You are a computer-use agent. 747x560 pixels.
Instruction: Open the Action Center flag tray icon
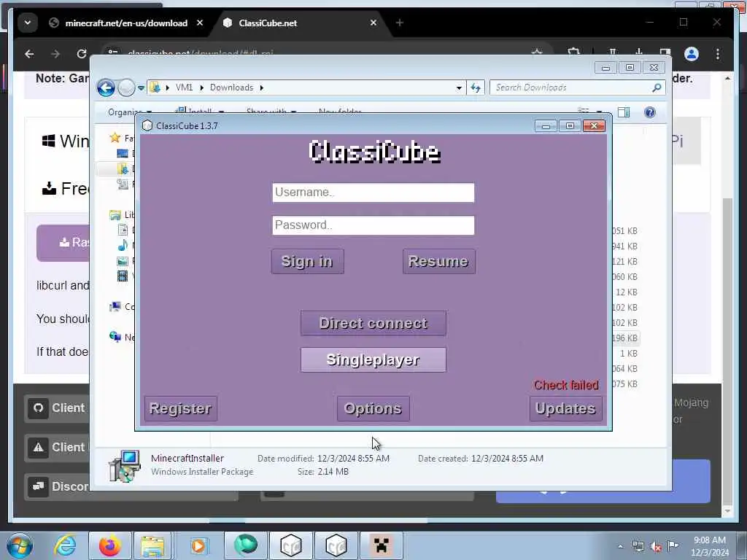click(673, 546)
